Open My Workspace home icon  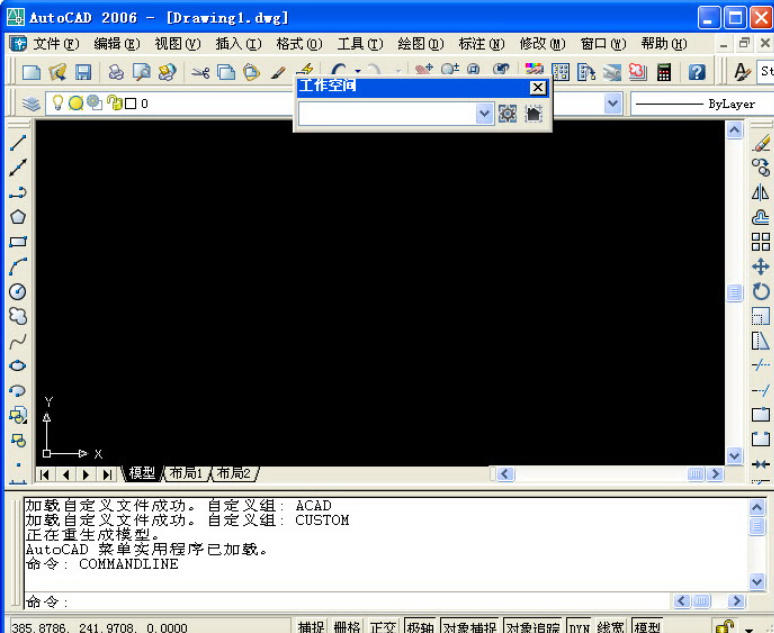point(533,114)
